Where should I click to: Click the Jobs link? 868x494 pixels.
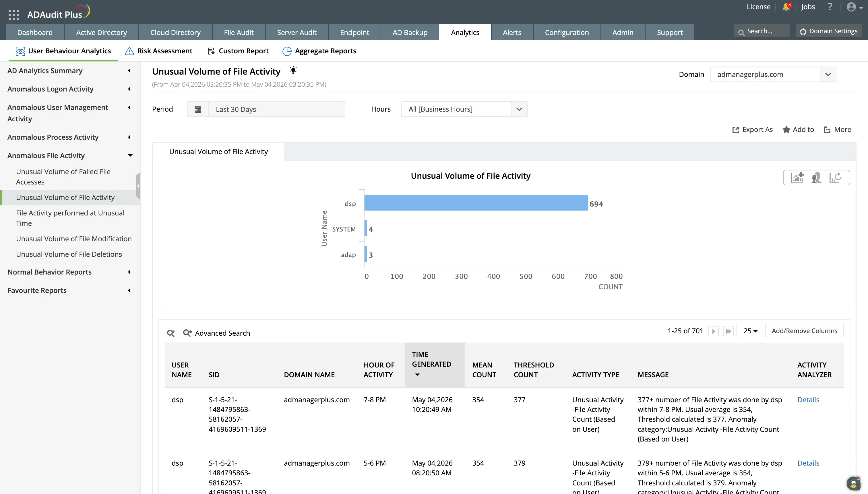coord(808,7)
